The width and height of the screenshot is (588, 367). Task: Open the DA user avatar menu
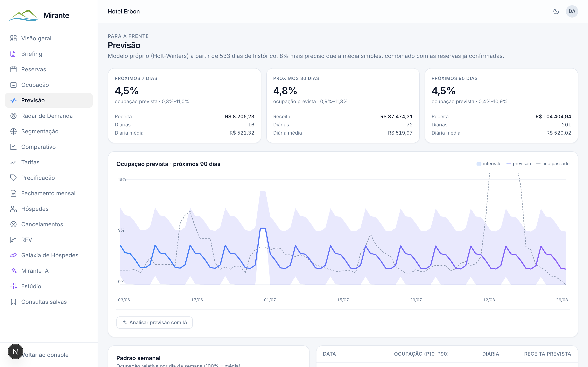572,11
